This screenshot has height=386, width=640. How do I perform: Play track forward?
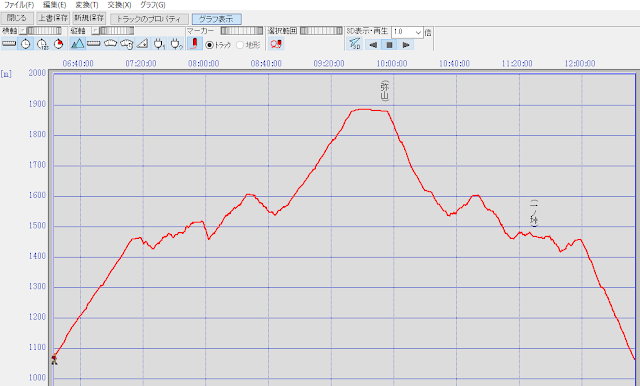(x=406, y=45)
